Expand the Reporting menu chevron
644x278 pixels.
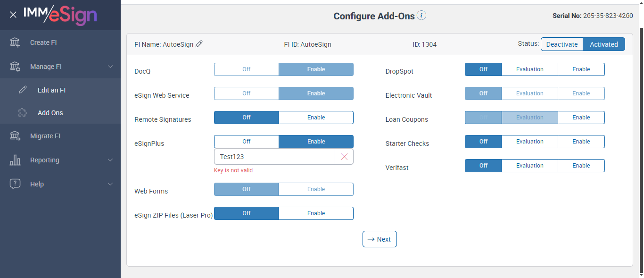pyautogui.click(x=110, y=160)
